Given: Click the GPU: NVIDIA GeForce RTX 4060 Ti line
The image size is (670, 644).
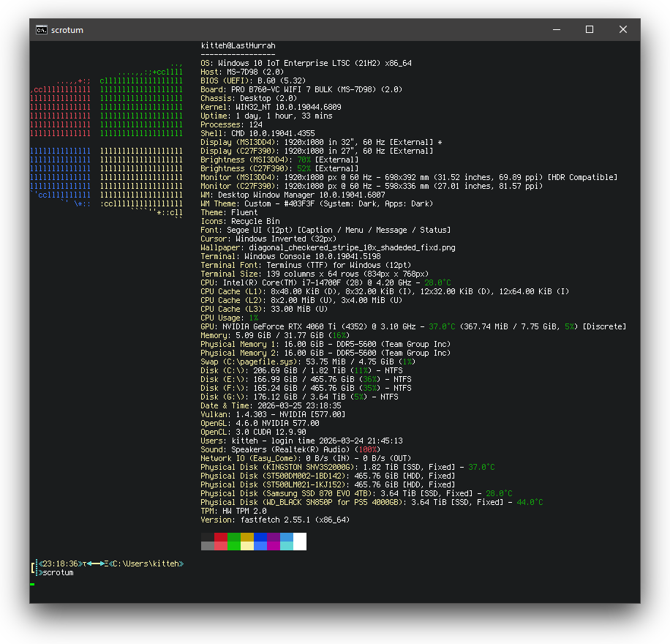Looking at the screenshot, I should click(413, 326).
